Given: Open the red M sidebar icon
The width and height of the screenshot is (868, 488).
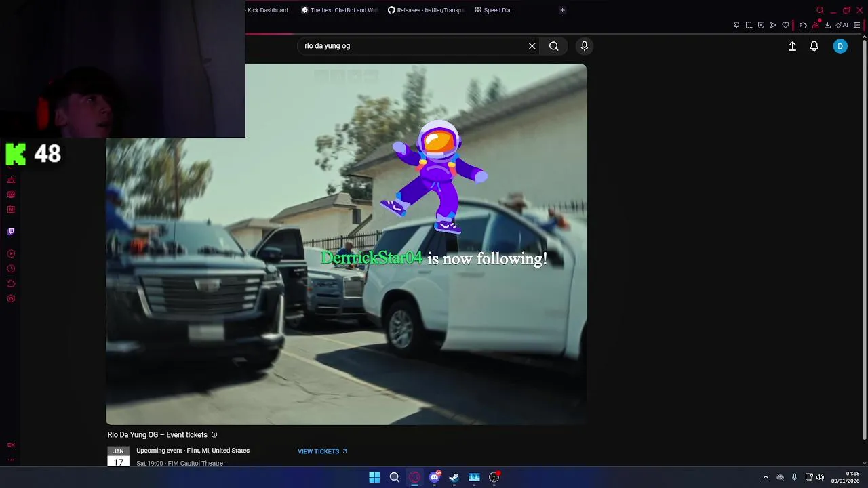Looking at the screenshot, I should (11, 209).
